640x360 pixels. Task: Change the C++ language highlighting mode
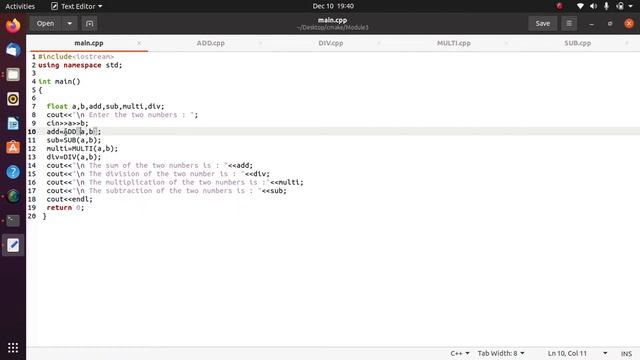460,353
